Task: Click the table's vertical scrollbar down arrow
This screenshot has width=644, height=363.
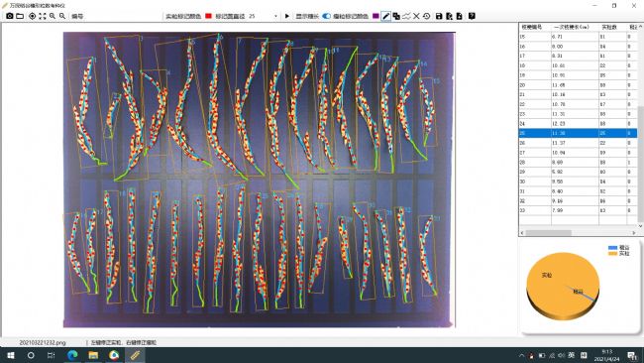Action: (640, 226)
